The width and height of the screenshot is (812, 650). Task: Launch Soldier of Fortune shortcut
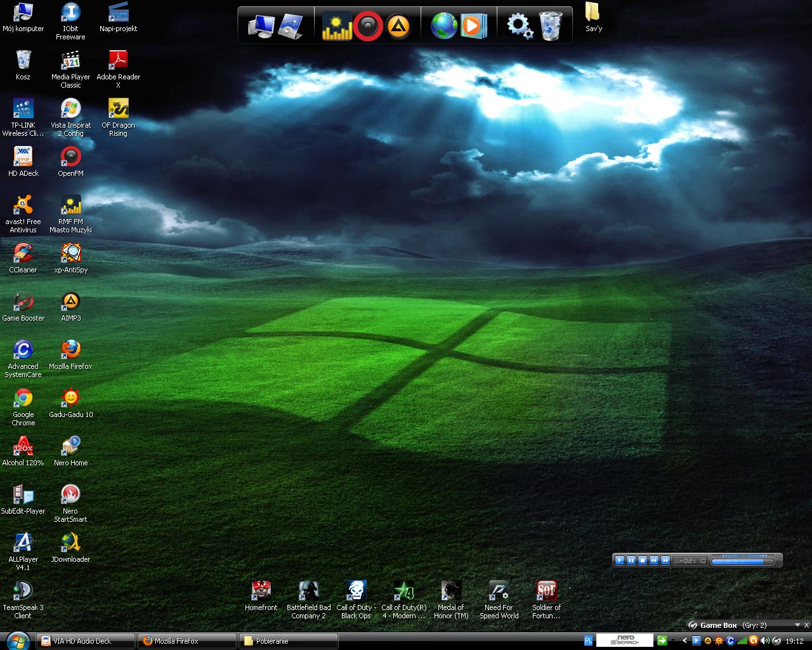tap(546, 600)
